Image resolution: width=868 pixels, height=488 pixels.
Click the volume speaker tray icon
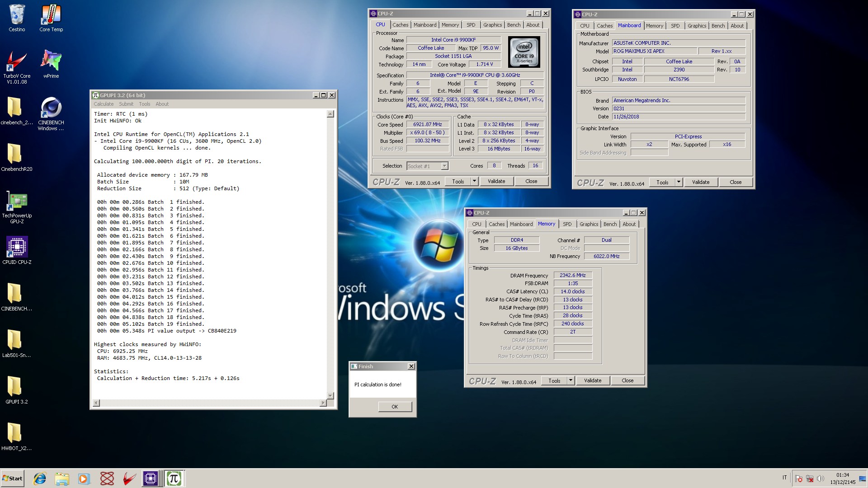pos(821,479)
